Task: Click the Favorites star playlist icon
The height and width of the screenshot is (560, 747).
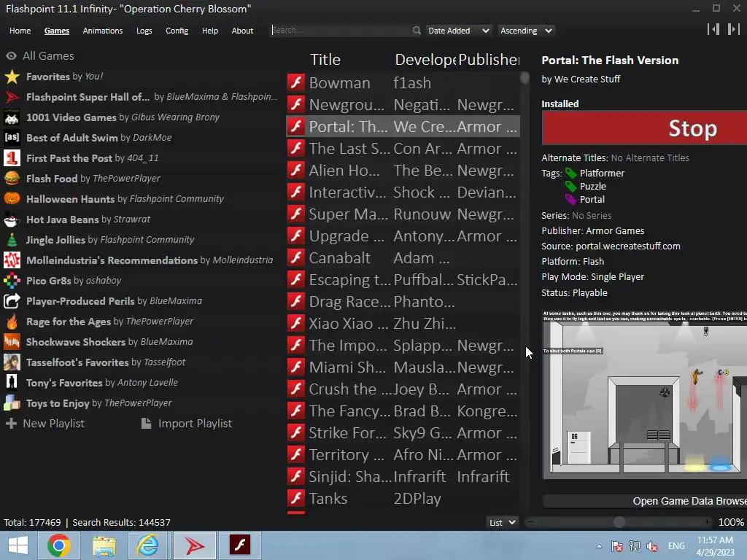Action: (x=12, y=77)
